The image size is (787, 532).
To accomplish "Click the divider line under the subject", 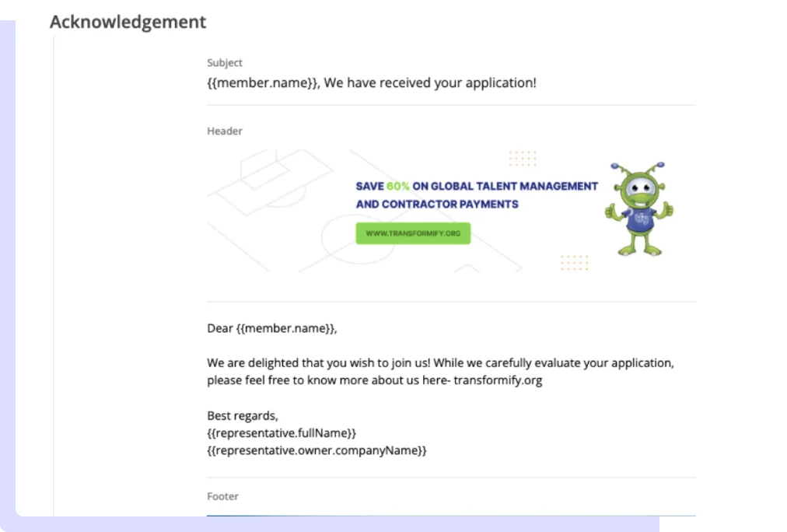I will click(451, 105).
